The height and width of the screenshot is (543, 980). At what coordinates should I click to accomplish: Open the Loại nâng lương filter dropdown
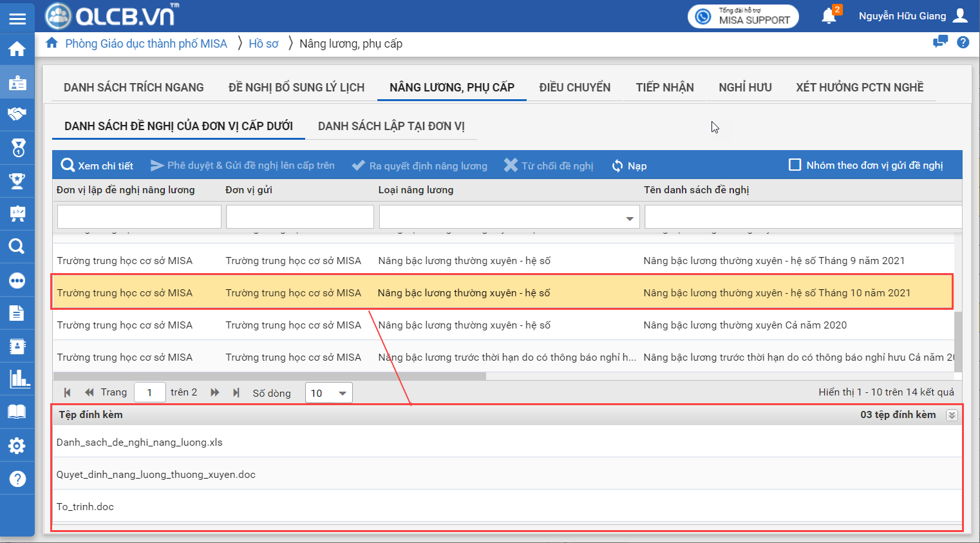click(x=629, y=218)
